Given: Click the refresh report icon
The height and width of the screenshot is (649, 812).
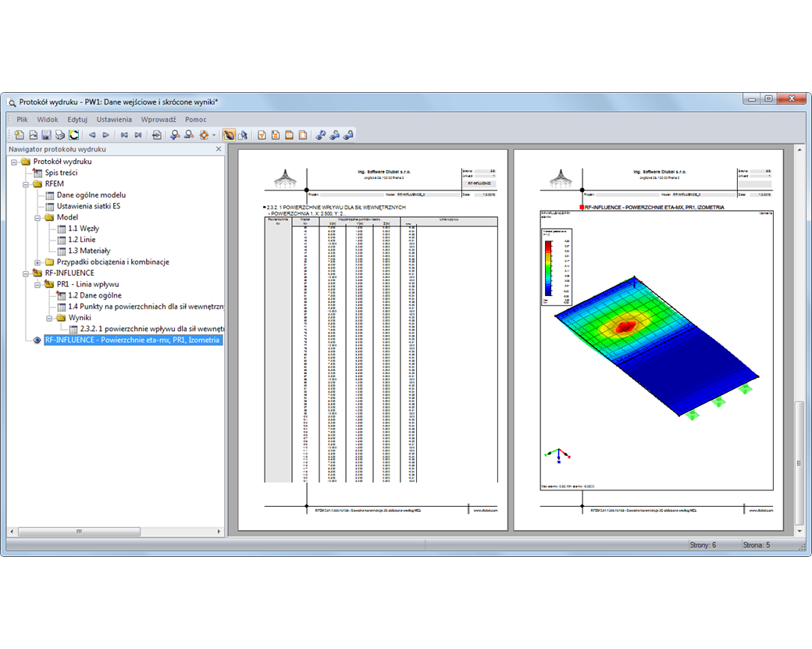Looking at the screenshot, I should pyautogui.click(x=74, y=135).
